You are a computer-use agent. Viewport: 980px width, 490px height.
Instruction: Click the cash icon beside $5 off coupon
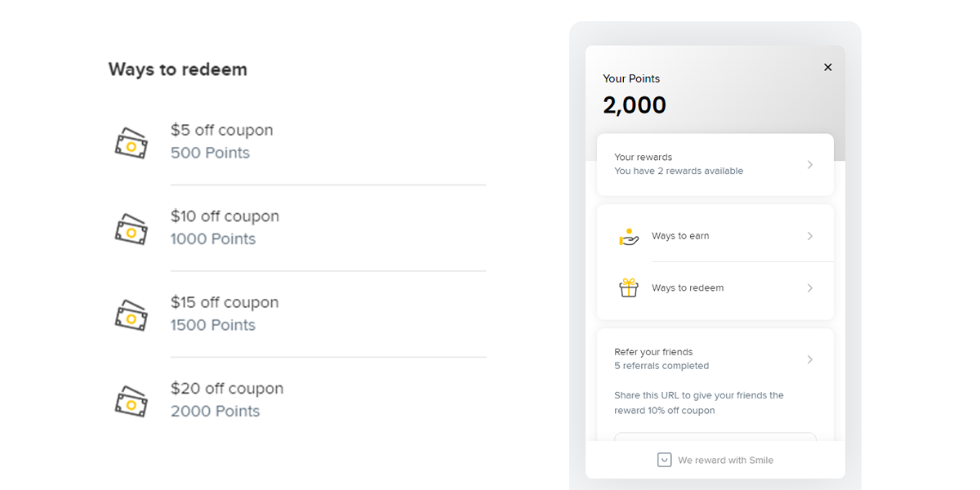(x=131, y=143)
